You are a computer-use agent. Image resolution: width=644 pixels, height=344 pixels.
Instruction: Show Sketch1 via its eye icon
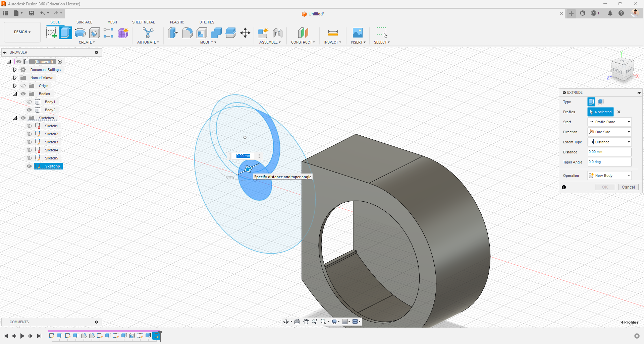coord(29,126)
